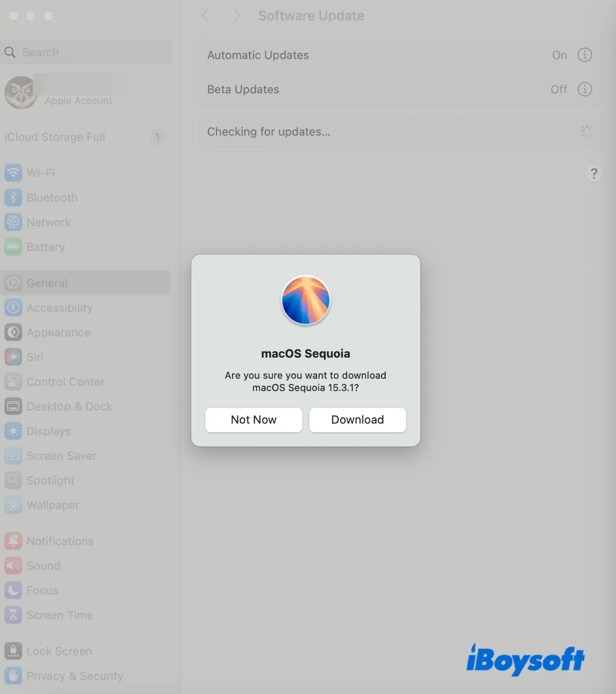Select Battery label in the sidebar

coord(46,247)
